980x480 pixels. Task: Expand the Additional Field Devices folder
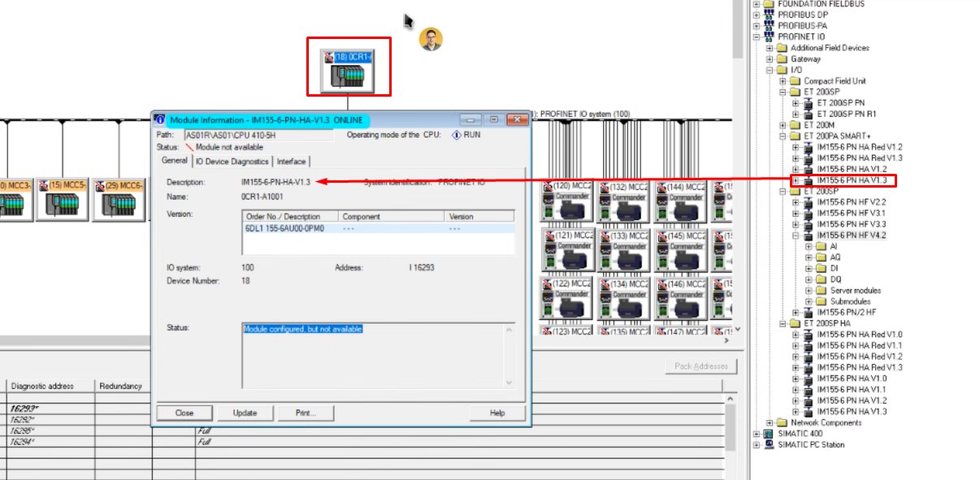(x=770, y=48)
